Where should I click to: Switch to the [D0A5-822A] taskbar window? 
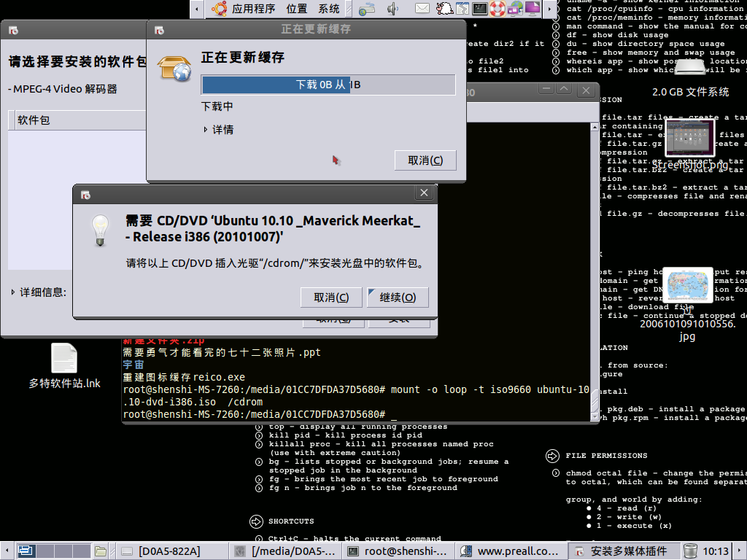click(x=171, y=551)
